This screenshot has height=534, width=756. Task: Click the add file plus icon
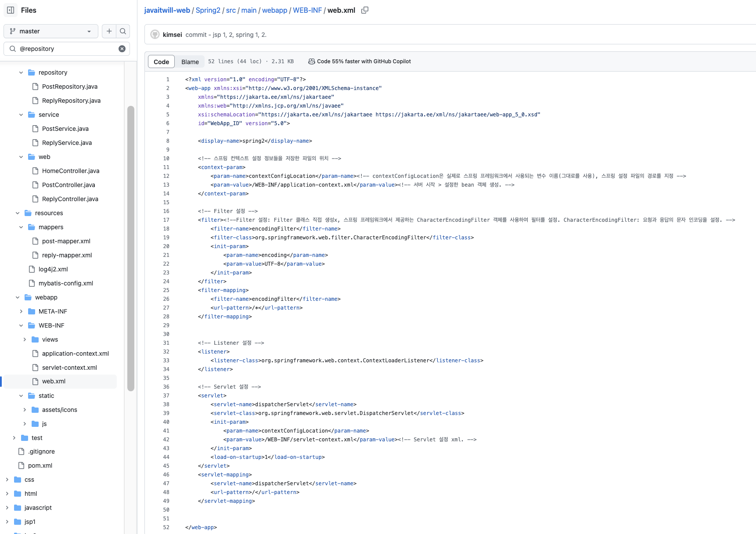pos(109,31)
